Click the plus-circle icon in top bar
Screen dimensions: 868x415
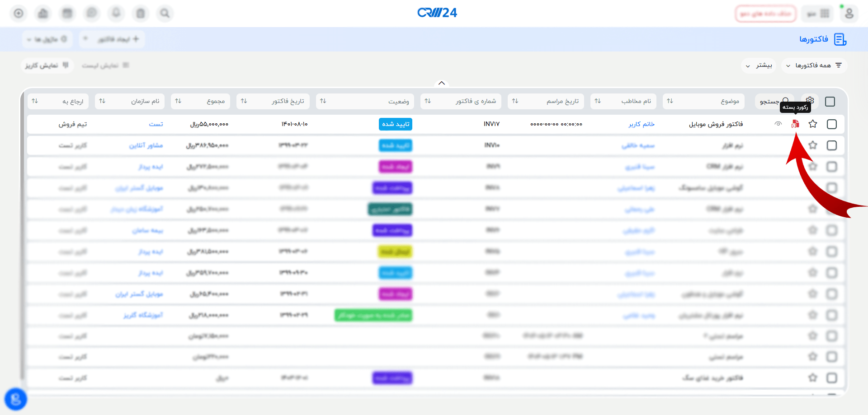[19, 14]
